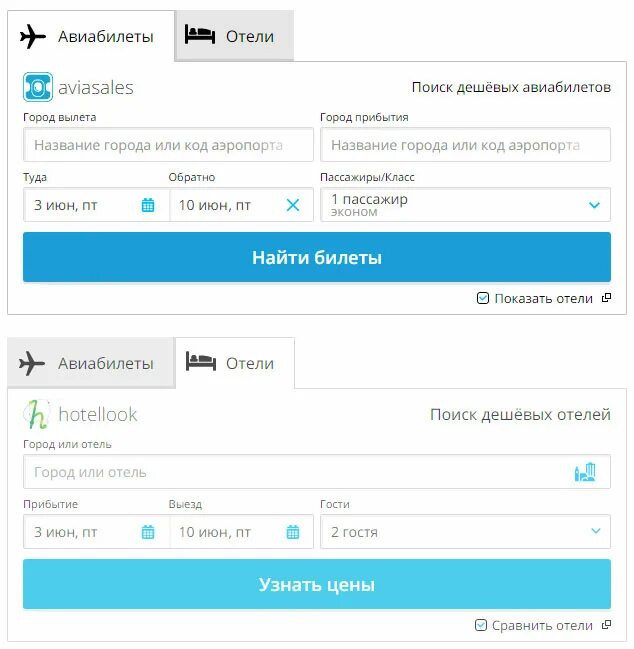
Task: Open external link icon beside Сравнить отели
Action: tap(606, 625)
